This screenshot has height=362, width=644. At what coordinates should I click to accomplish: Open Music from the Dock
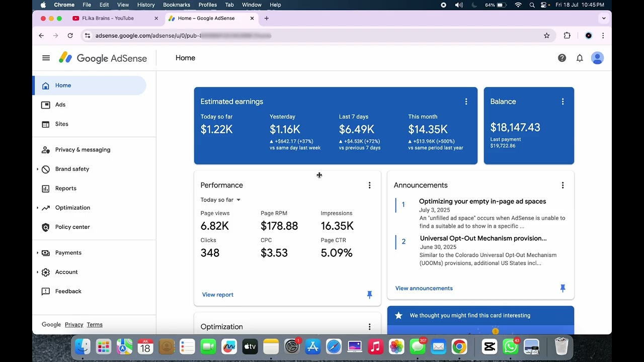click(375, 347)
